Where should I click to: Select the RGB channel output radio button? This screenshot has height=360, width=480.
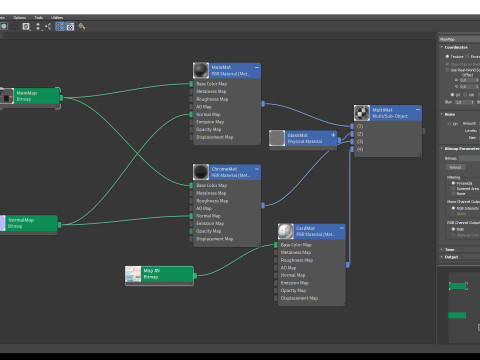453,229
